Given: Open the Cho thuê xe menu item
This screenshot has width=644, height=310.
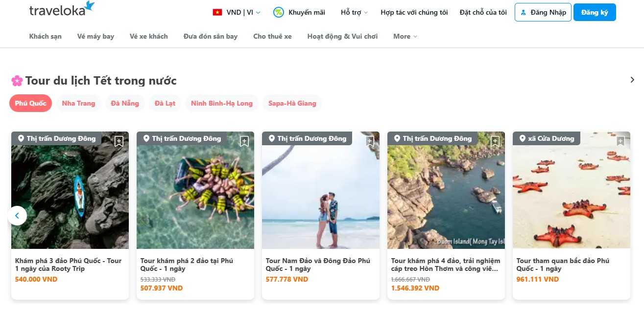Looking at the screenshot, I should click(272, 36).
